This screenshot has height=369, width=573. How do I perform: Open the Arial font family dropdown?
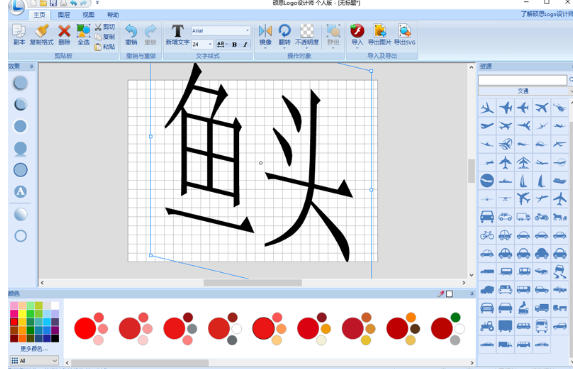click(x=247, y=30)
